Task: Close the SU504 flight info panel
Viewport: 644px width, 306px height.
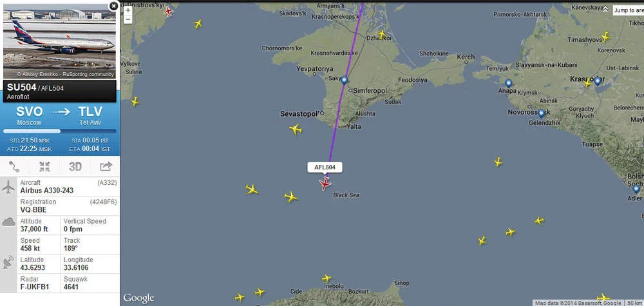Action: [114, 6]
